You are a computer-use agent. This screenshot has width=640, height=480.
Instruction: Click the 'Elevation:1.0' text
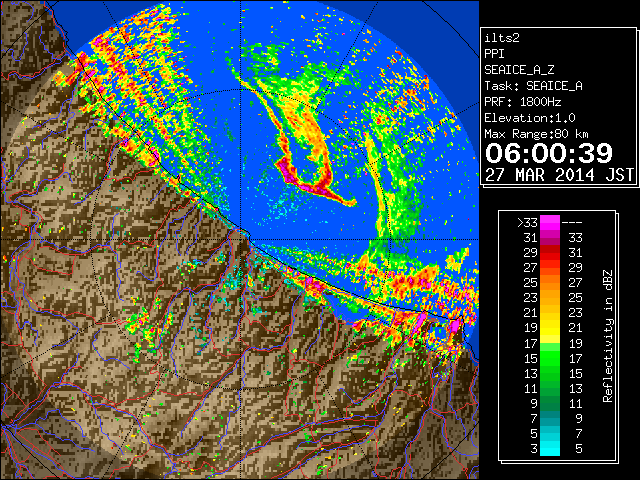(x=530, y=118)
